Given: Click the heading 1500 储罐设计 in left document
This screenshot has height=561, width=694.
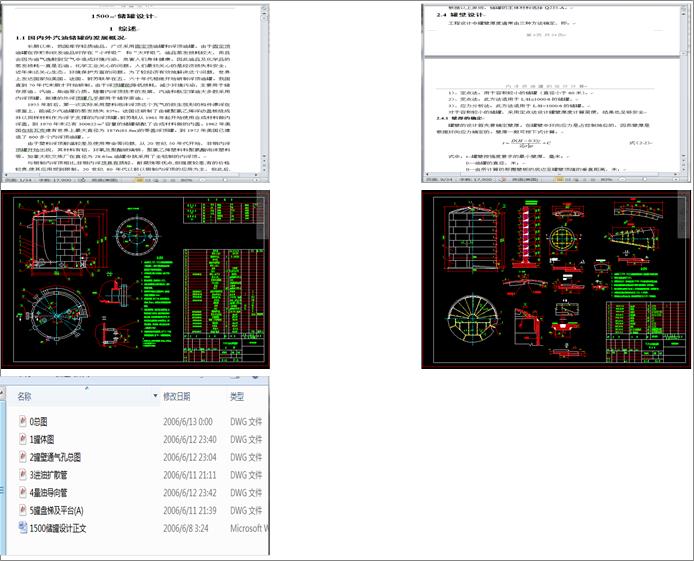Looking at the screenshot, I should pyautogui.click(x=123, y=16).
